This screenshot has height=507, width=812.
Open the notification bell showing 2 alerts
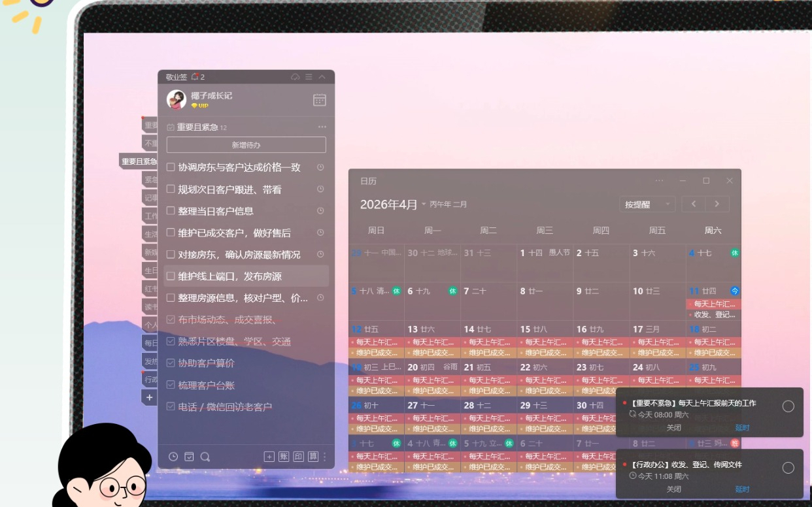click(195, 77)
